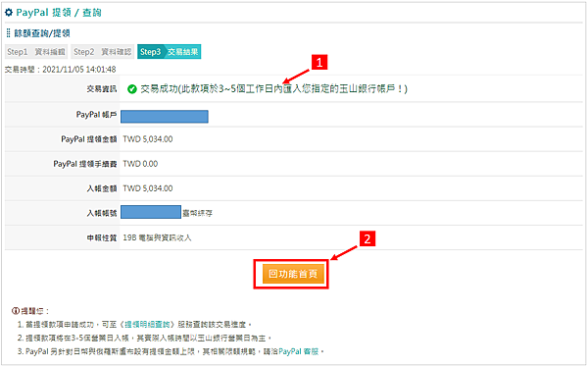The width and height of the screenshot is (588, 367).
Task: Open the 提領明細查詢 link
Action: (x=147, y=324)
